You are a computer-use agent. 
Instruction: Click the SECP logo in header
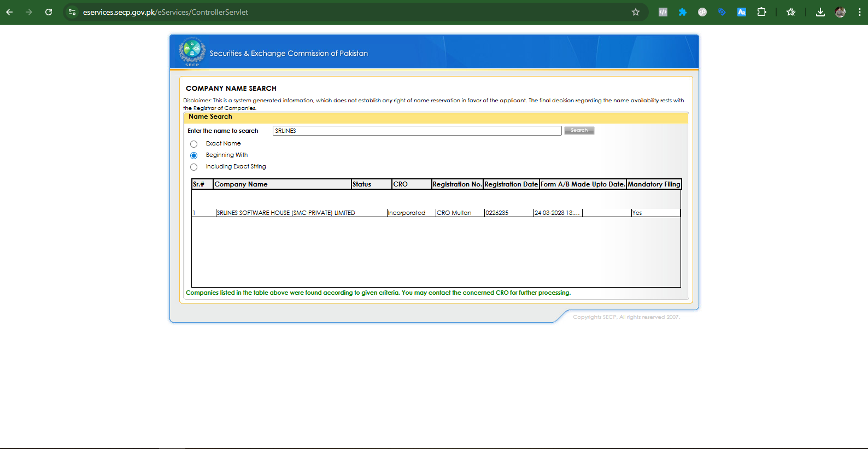coord(192,52)
